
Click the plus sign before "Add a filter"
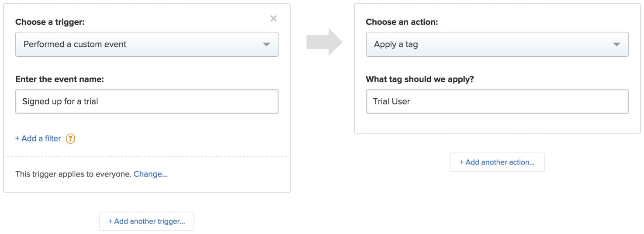pyautogui.click(x=17, y=138)
